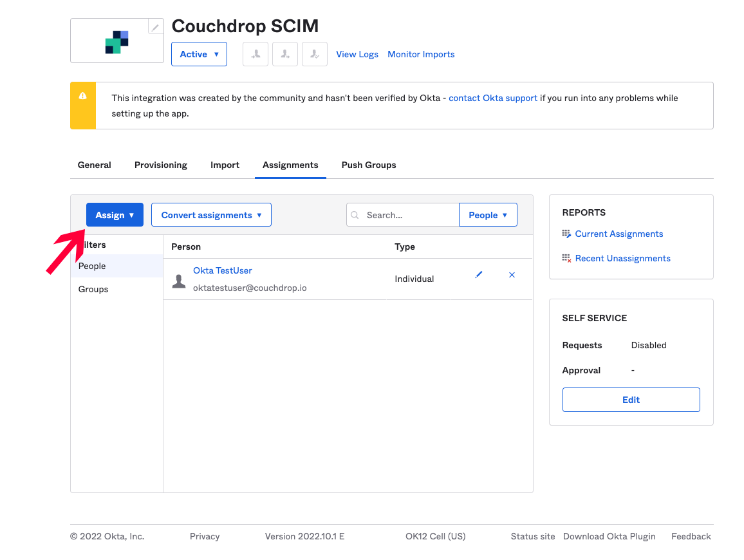
Task: Switch to the Provisioning tab
Action: click(x=161, y=165)
